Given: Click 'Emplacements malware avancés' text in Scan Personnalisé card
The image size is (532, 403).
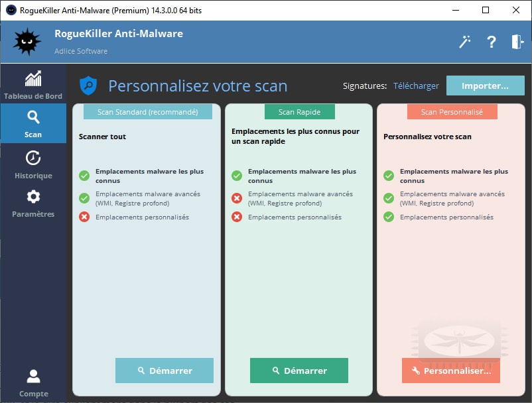Looking at the screenshot, I should [452, 199].
